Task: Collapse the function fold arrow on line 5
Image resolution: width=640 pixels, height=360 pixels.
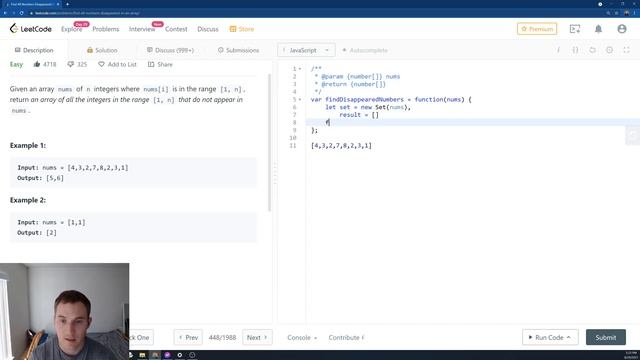Action: pos(300,99)
